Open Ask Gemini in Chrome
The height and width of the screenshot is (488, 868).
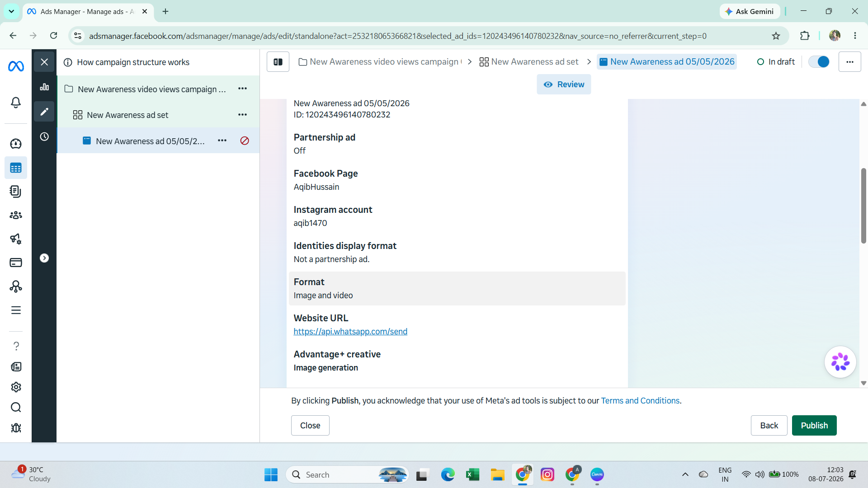click(750, 12)
